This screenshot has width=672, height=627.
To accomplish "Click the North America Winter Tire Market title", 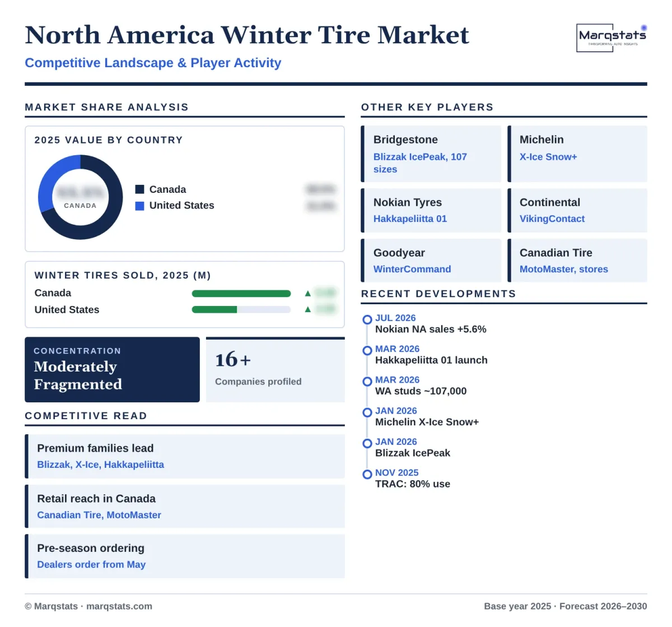I will coord(247,35).
